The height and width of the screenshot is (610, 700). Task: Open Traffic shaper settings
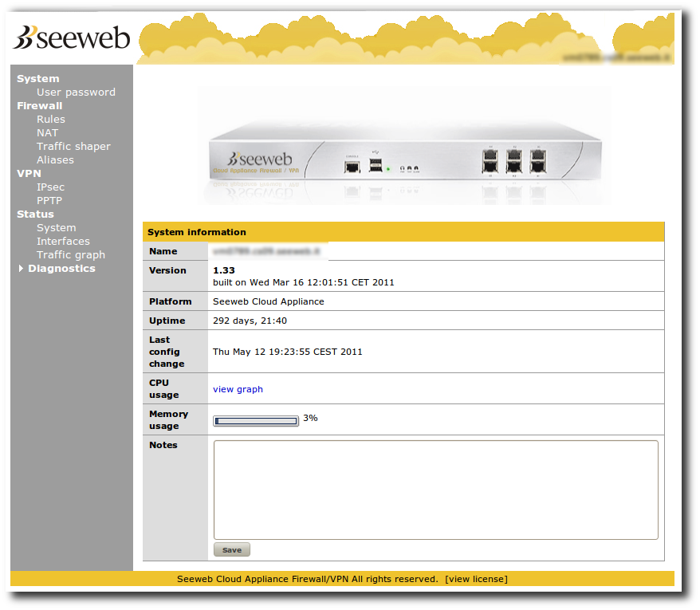[x=73, y=147]
